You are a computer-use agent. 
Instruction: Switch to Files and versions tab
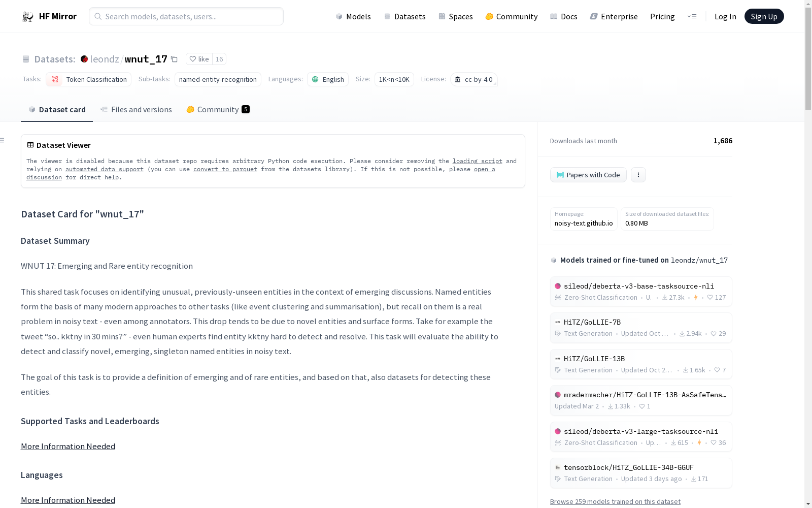click(x=136, y=109)
